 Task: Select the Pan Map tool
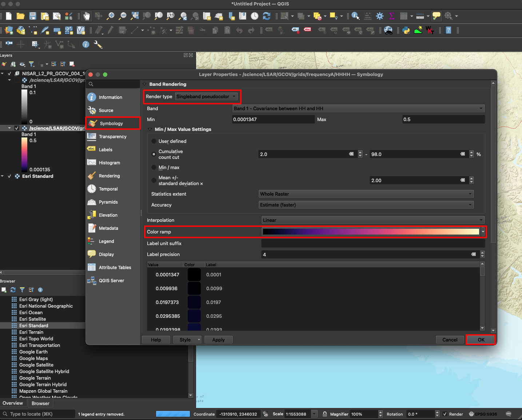tap(86, 16)
